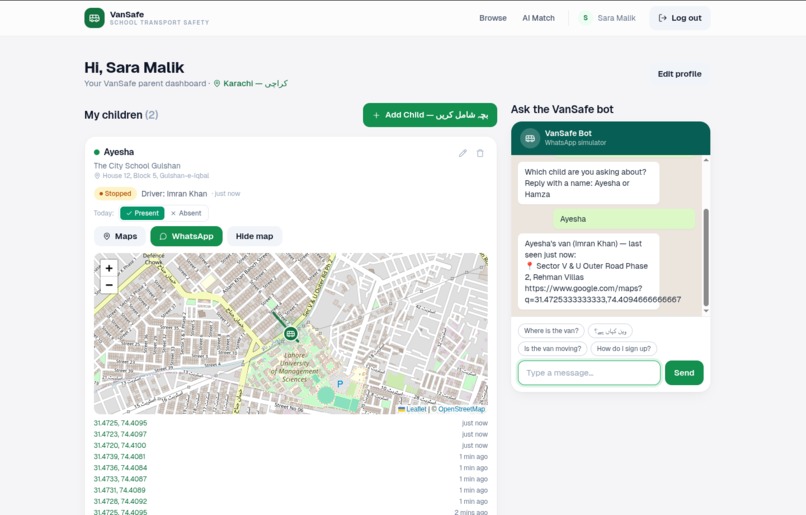Click the coordinates '31.4733, 74.4087'
This screenshot has height=515, width=806.
pyautogui.click(x=120, y=479)
